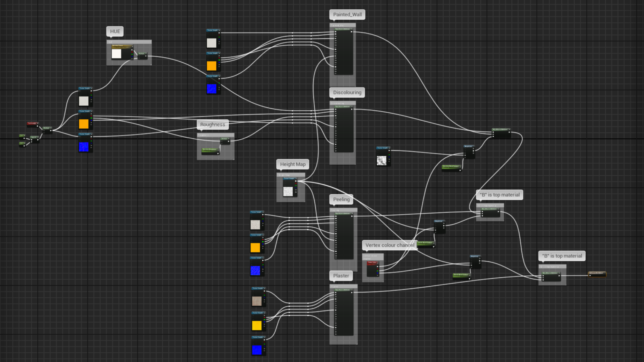Click the white color swatch in the Discolour Colour node

117,54
